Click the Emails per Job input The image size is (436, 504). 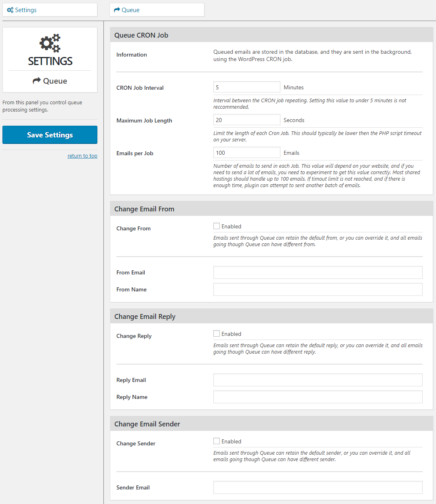pos(246,153)
